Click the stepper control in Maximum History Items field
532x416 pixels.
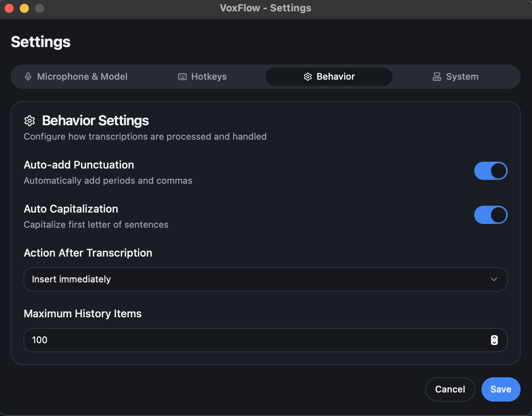tap(494, 340)
